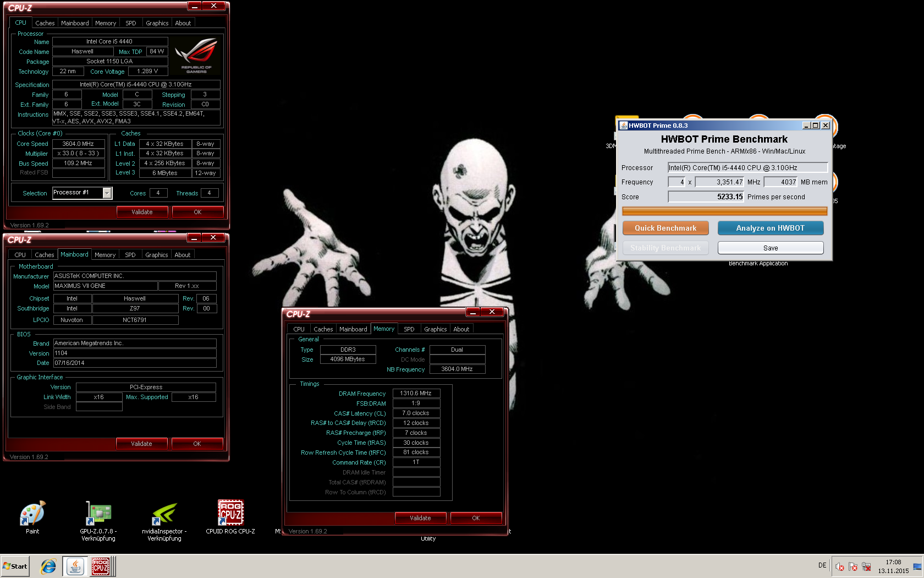Switch to the Java app taskbar button
This screenshot has height=578, width=924.
(x=75, y=566)
